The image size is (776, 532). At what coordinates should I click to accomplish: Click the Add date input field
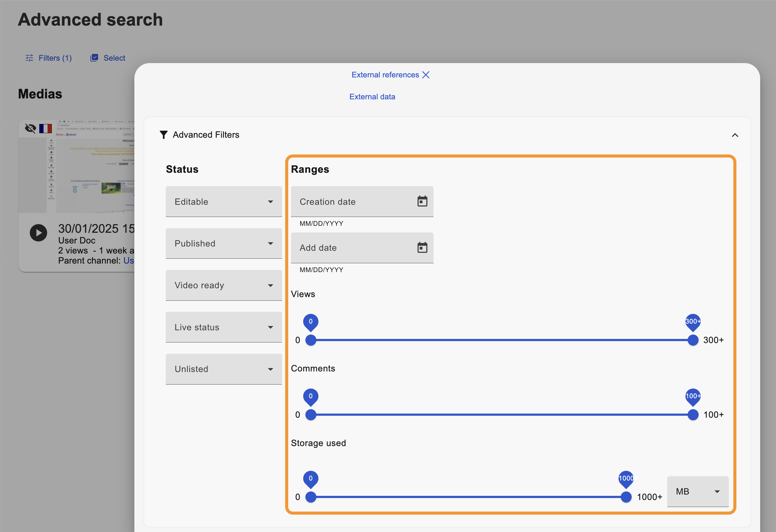point(362,247)
